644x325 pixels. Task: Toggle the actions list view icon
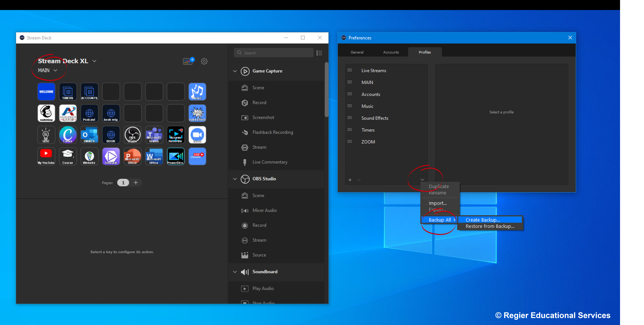(319, 53)
